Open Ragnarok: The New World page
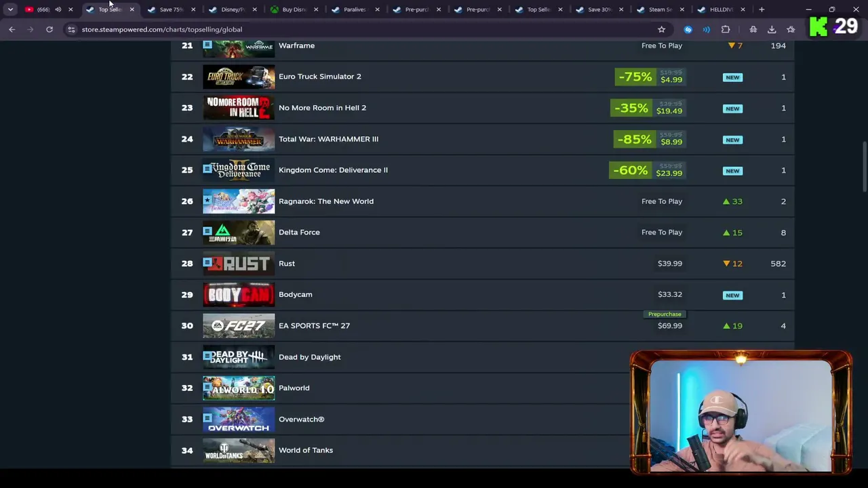Viewport: 868px width, 488px height. 326,201
